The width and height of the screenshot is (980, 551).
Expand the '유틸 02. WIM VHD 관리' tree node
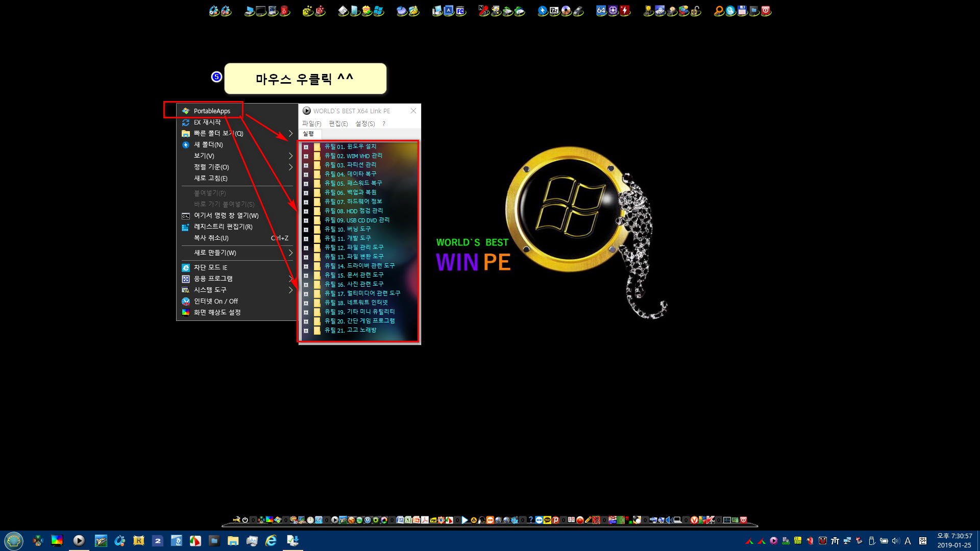tap(306, 156)
